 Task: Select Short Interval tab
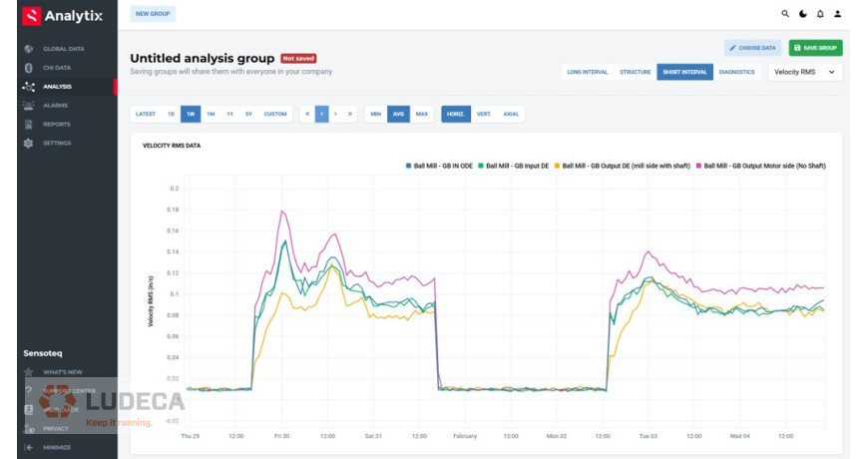pos(684,72)
